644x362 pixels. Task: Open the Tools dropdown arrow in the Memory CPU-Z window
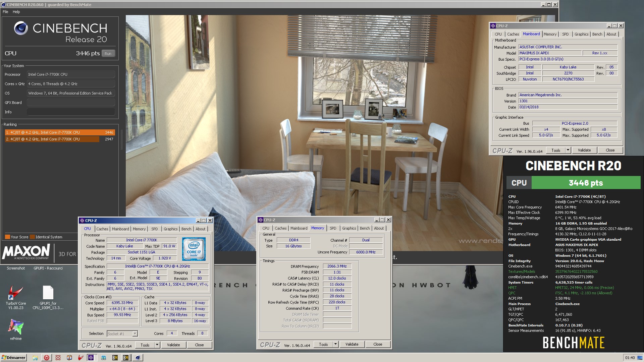click(x=335, y=344)
